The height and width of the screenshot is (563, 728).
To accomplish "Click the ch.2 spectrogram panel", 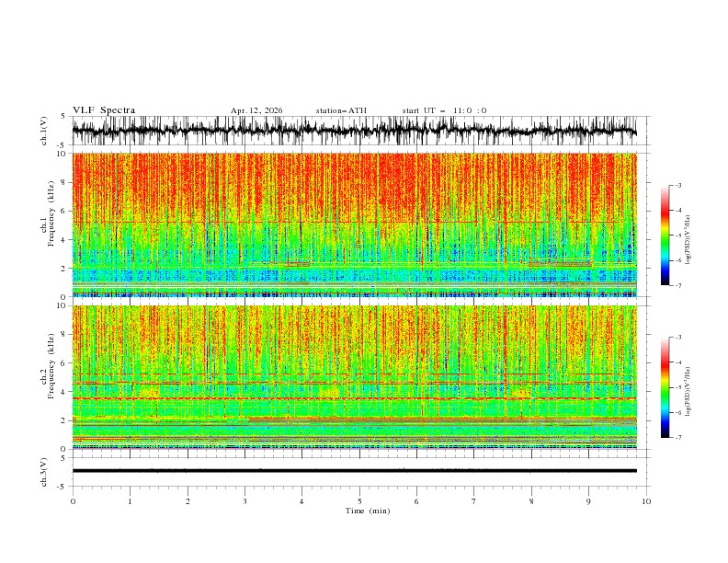I will coord(354,377).
